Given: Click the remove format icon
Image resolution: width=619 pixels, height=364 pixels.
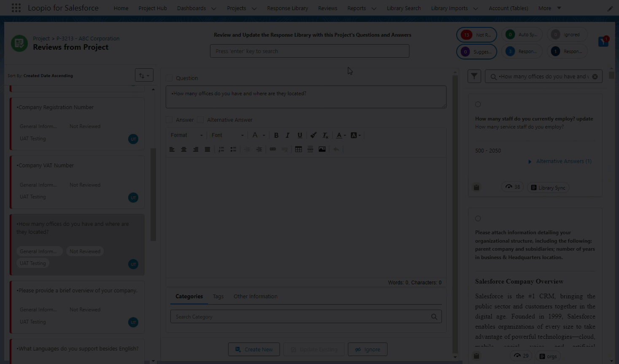Looking at the screenshot, I should [325, 135].
